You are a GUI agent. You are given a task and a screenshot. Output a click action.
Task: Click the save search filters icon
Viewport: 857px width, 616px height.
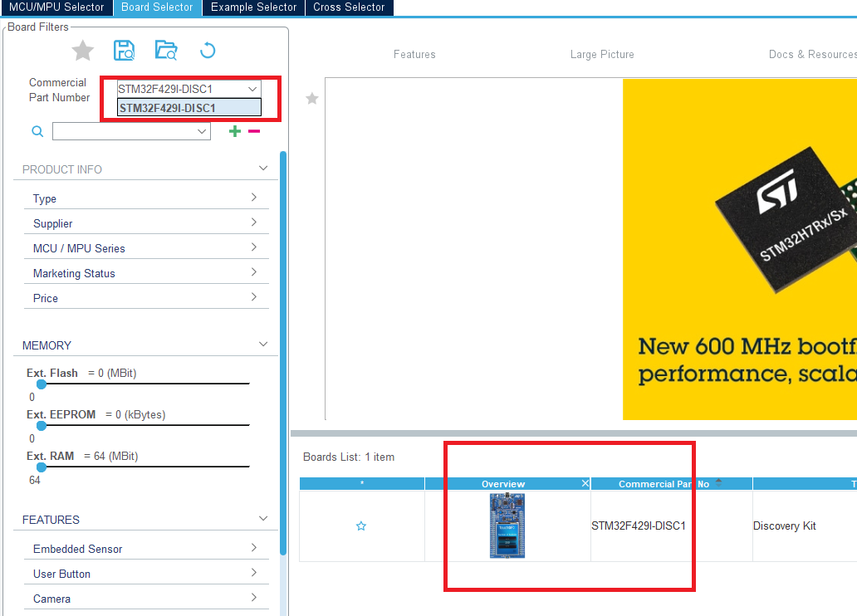(124, 50)
